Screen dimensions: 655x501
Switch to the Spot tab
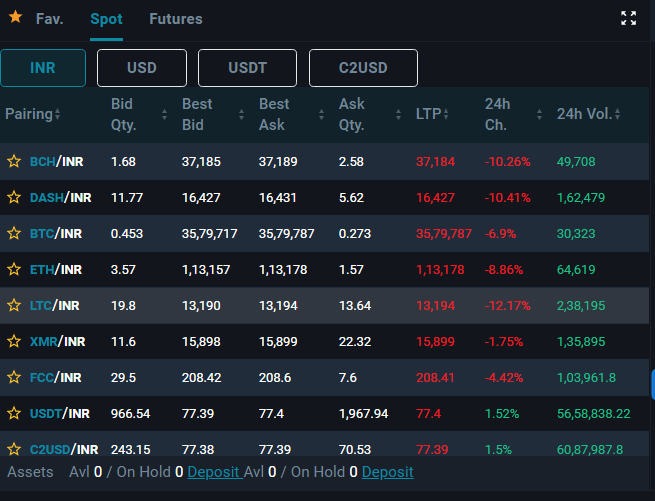[x=106, y=19]
